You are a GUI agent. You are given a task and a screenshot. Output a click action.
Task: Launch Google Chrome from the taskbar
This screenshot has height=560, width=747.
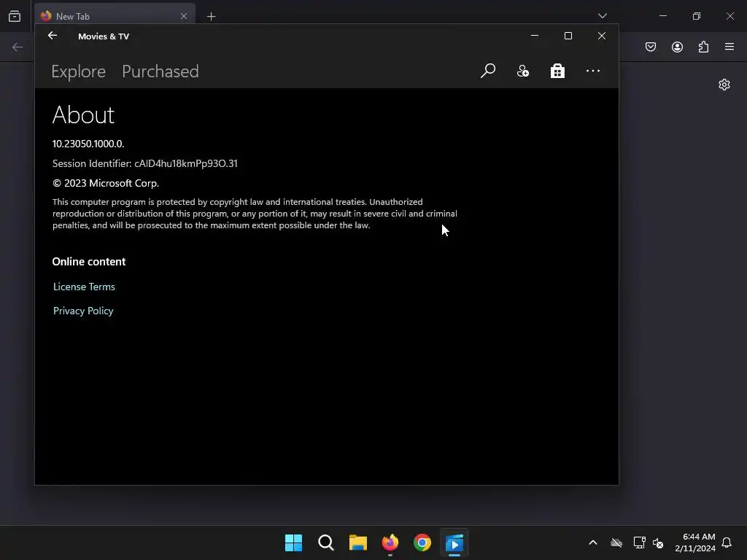[x=422, y=542]
